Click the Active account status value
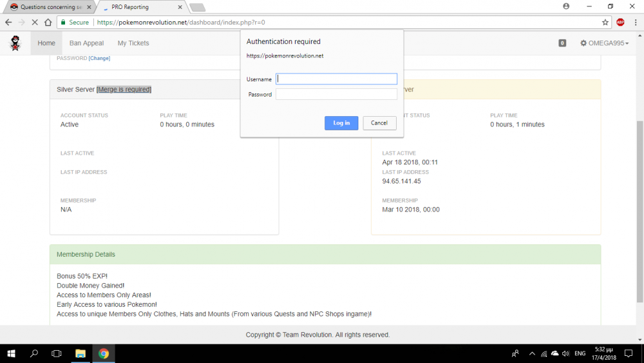The image size is (644, 363). click(x=70, y=124)
